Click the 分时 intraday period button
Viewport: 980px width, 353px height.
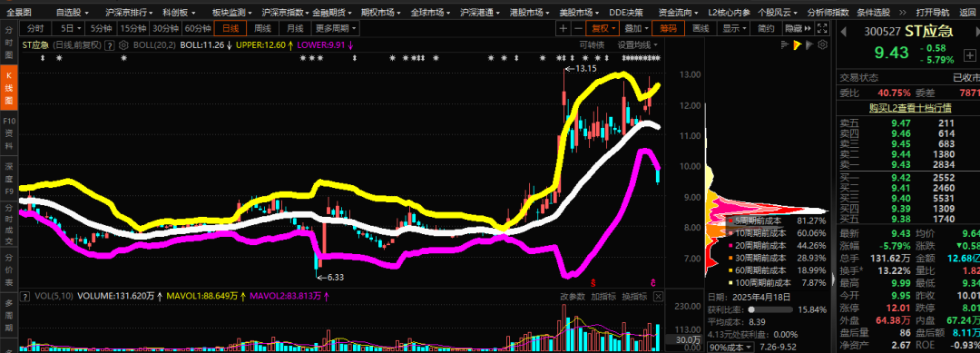click(x=36, y=28)
